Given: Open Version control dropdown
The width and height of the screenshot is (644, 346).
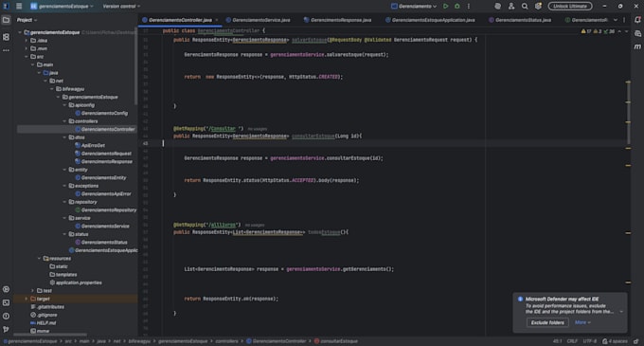Looking at the screenshot, I should [x=121, y=7].
